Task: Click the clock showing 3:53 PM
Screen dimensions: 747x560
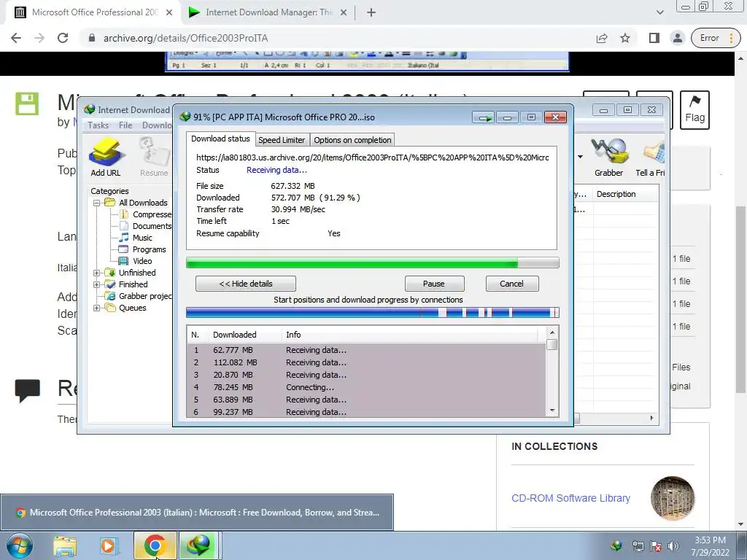Action: click(x=710, y=540)
